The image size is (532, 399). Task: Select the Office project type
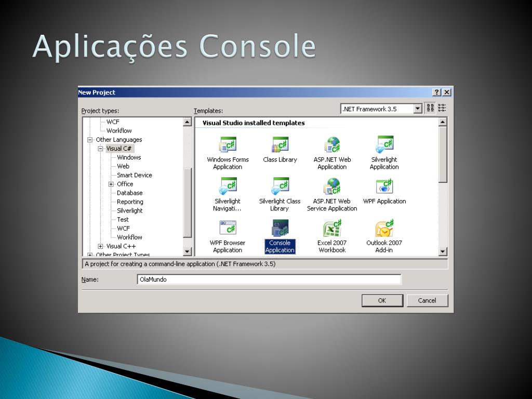click(125, 184)
